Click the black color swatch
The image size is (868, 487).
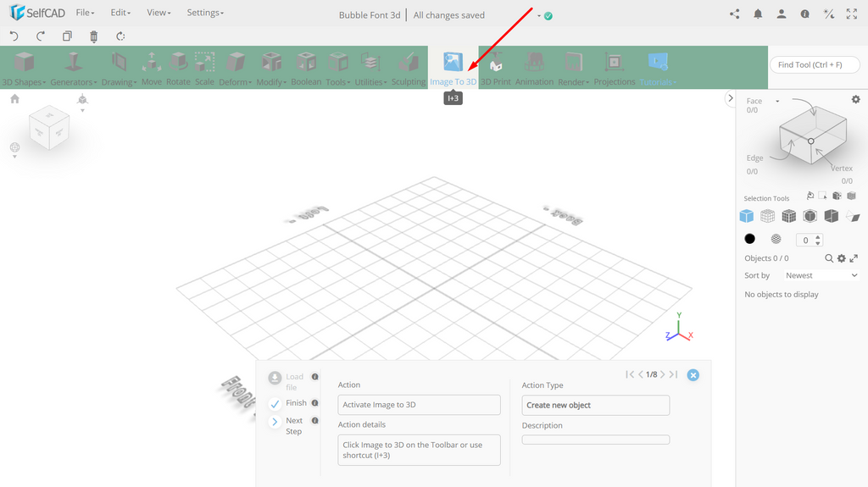pyautogui.click(x=749, y=239)
